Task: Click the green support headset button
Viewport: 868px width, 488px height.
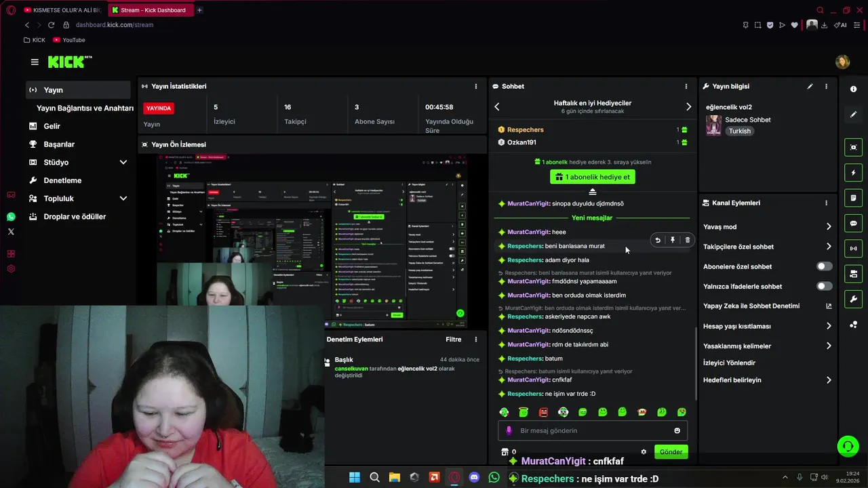Action: click(x=848, y=446)
